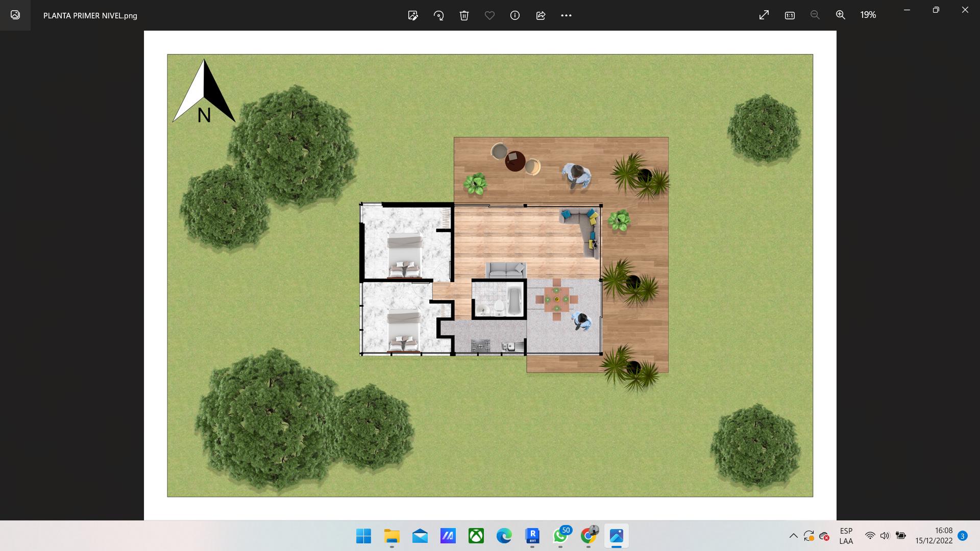Open the three-dots See more menu
980x551 pixels.
pyautogui.click(x=566, y=15)
